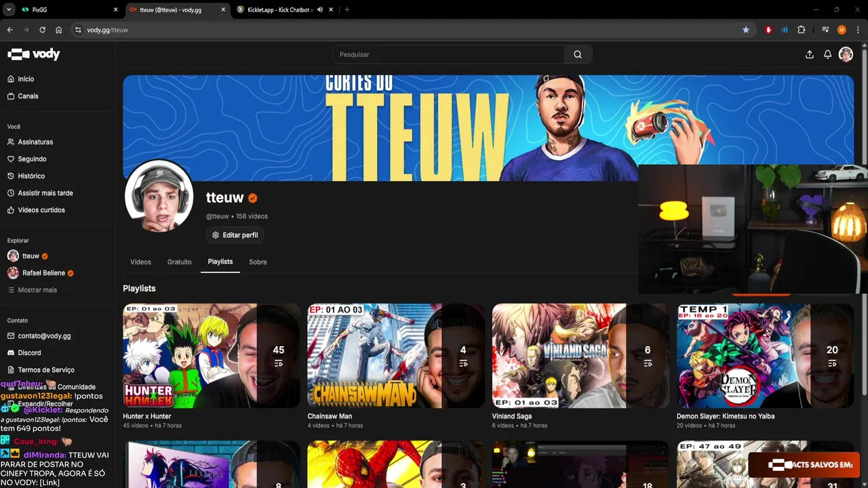Open Termos de Serviço

coord(41,370)
